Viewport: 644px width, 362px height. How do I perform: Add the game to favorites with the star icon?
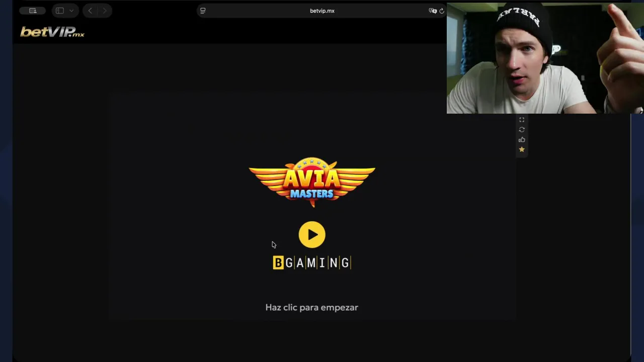tap(522, 149)
